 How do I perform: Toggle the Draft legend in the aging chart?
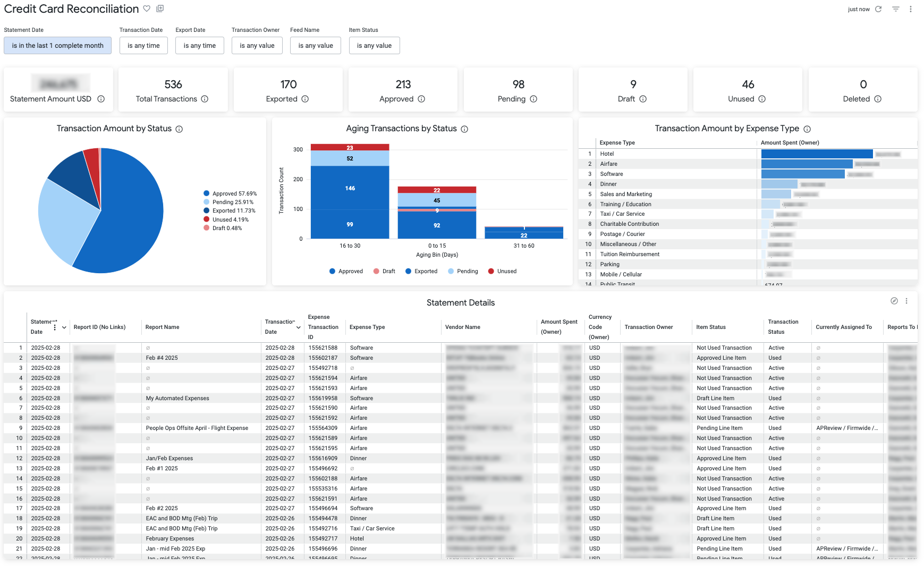[385, 271]
